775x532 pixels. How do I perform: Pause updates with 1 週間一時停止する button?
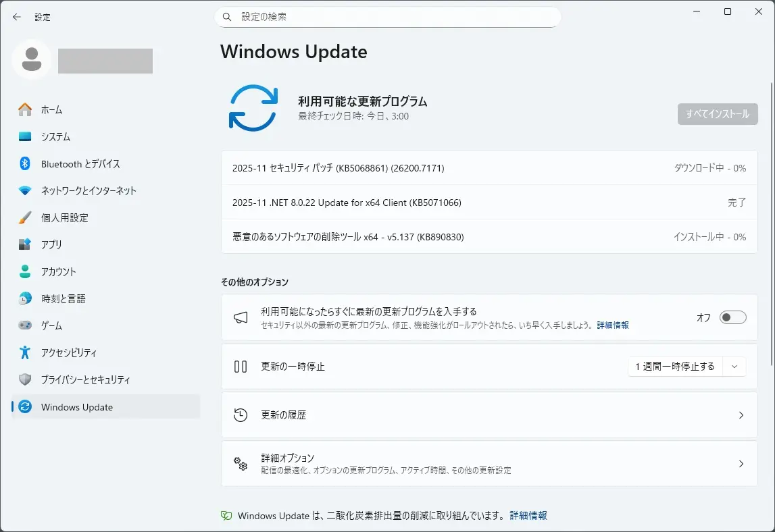[675, 367]
